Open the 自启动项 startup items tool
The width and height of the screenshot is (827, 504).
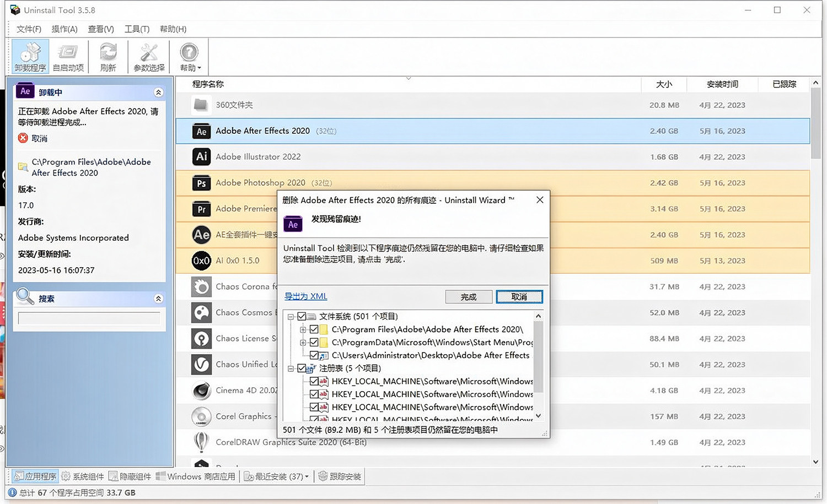(x=68, y=56)
